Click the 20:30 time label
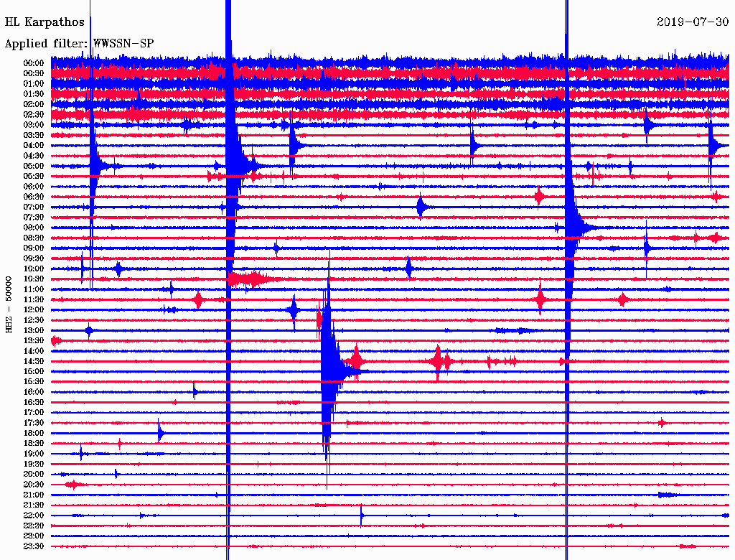The image size is (735, 560). coord(34,485)
